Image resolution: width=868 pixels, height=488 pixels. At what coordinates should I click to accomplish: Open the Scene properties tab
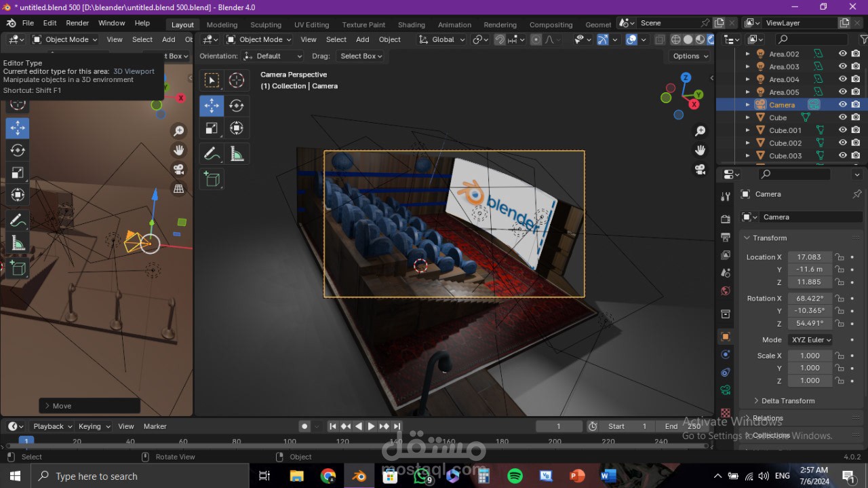pos(726,273)
